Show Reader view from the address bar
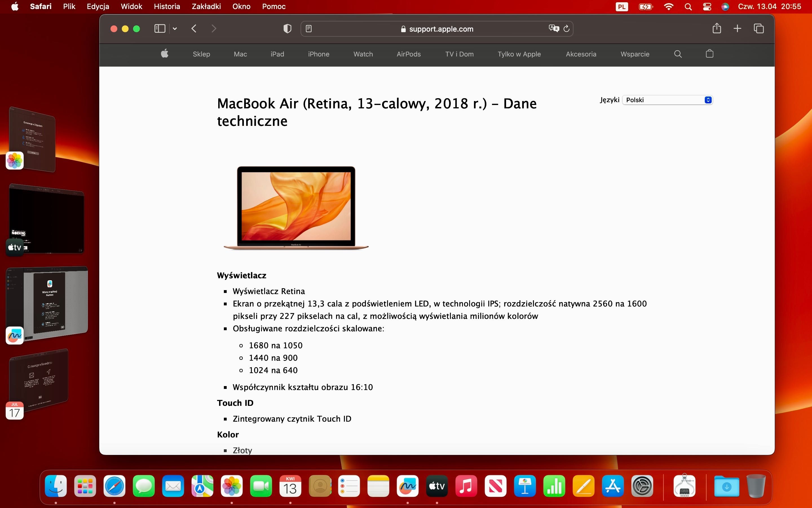812x508 pixels. (x=309, y=29)
